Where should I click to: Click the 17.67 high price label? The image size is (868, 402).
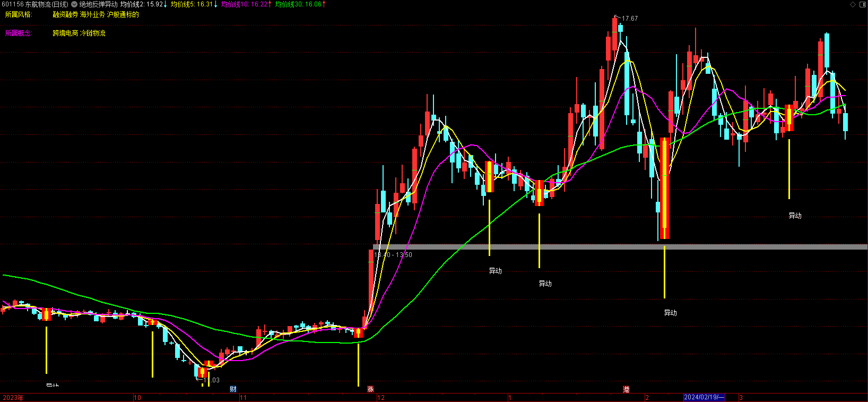tap(630, 18)
